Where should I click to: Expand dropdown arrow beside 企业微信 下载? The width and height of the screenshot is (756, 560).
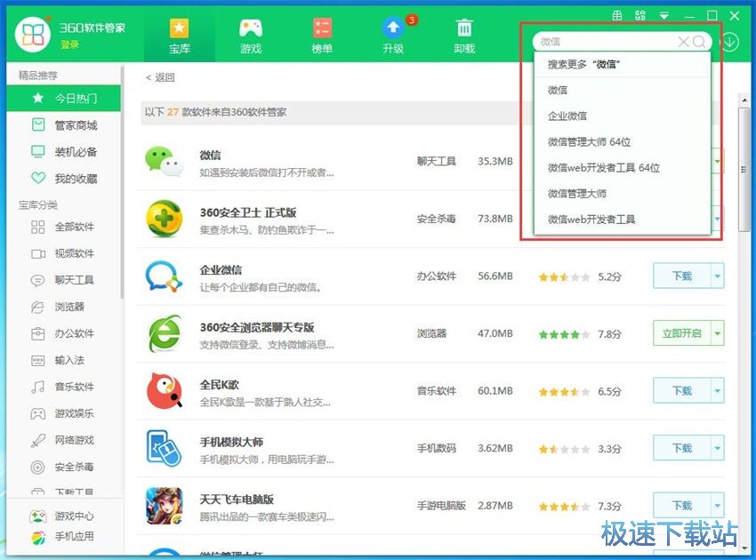click(718, 276)
